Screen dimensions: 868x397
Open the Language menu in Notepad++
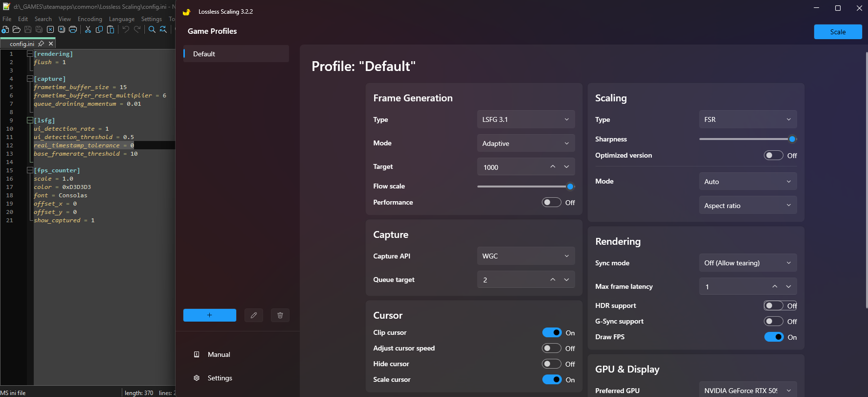pyautogui.click(x=122, y=19)
